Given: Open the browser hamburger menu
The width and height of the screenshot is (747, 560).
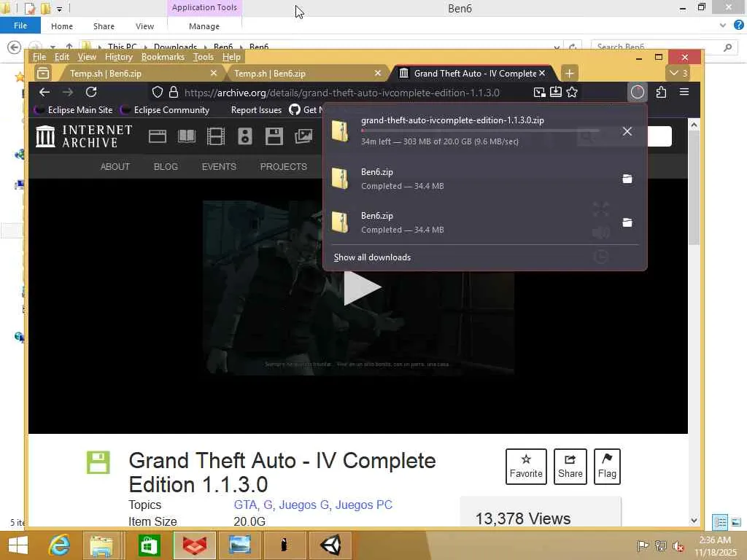Looking at the screenshot, I should point(684,92).
